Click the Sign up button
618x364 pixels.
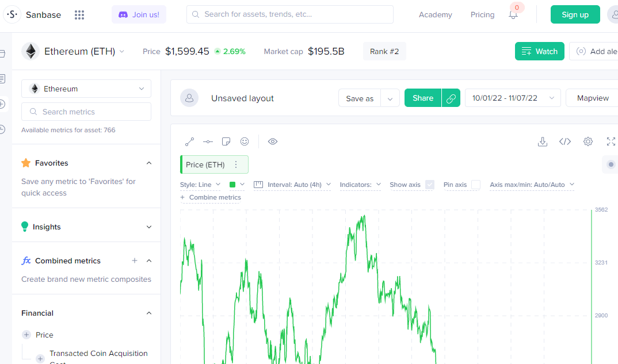point(575,15)
